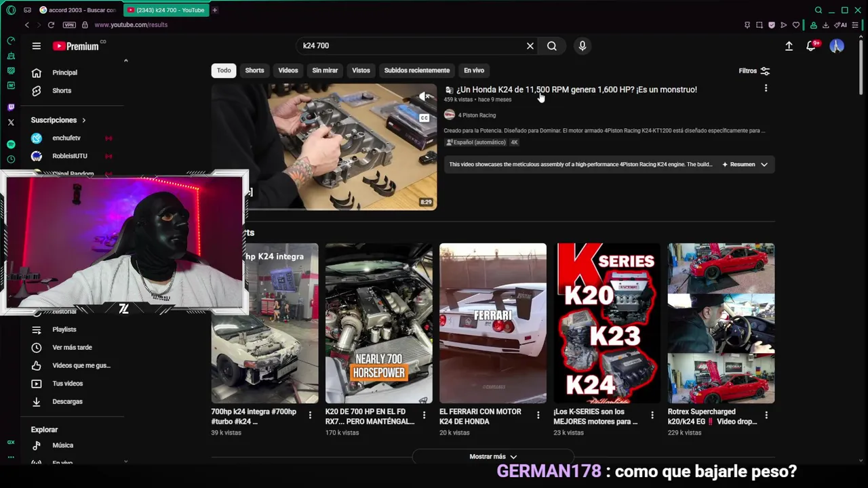The height and width of the screenshot is (488, 868).
Task: Select the En vivo filter chip
Action: 474,70
